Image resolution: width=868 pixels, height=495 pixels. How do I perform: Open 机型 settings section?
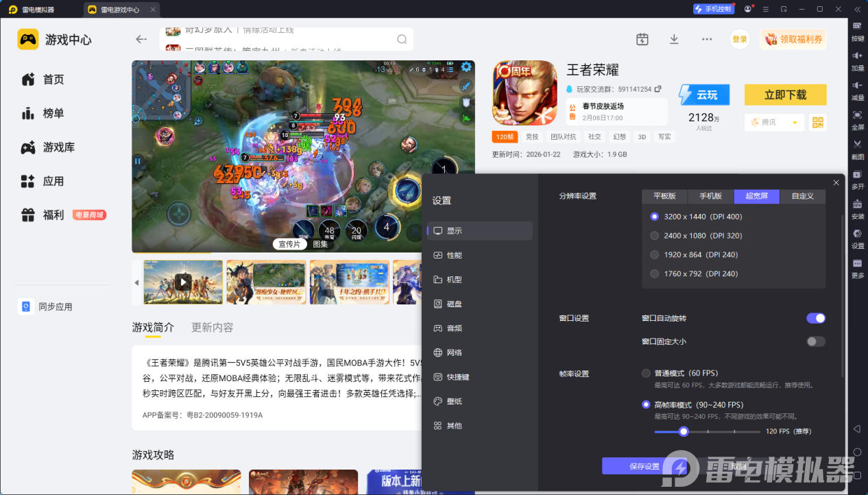[x=479, y=280]
